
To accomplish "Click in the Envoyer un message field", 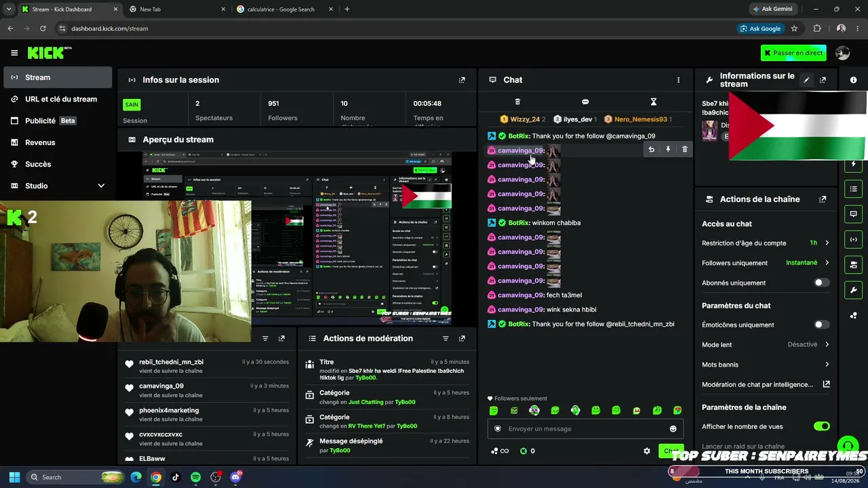I will pyautogui.click(x=585, y=428).
